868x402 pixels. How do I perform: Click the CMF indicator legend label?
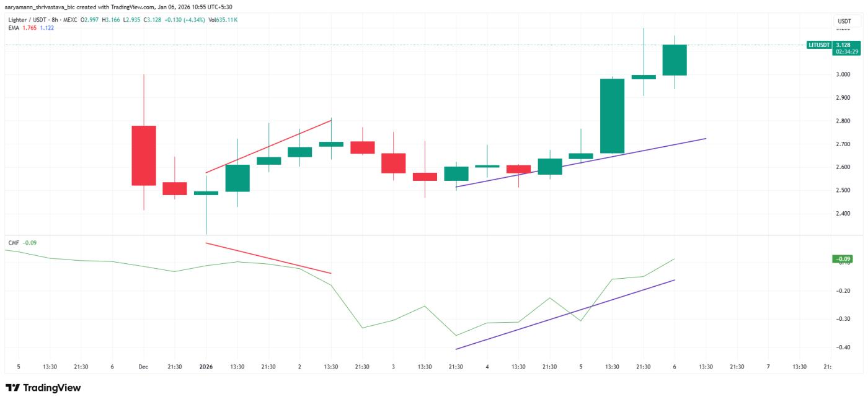[x=12, y=242]
